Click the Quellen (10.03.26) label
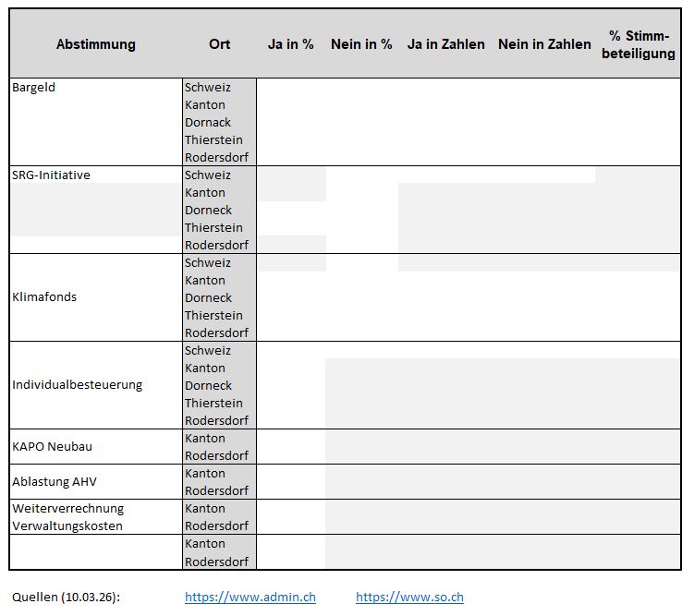Viewport: 694px width, 616px height. point(66,598)
